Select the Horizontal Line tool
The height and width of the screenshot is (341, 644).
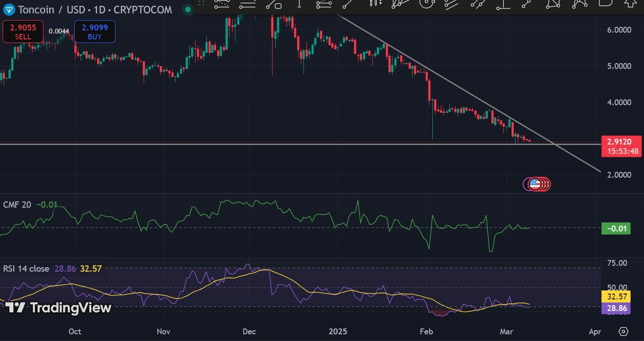coord(247,6)
